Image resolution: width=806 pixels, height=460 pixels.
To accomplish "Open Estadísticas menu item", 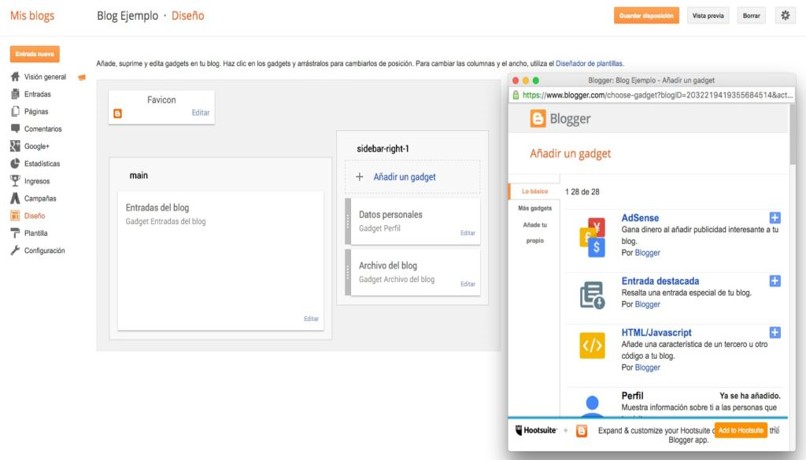I will point(42,163).
